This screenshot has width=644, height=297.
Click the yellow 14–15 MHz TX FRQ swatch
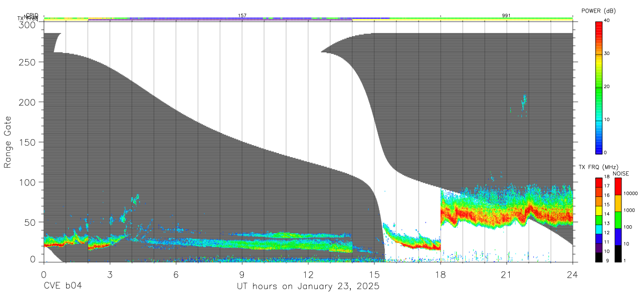tap(598, 210)
